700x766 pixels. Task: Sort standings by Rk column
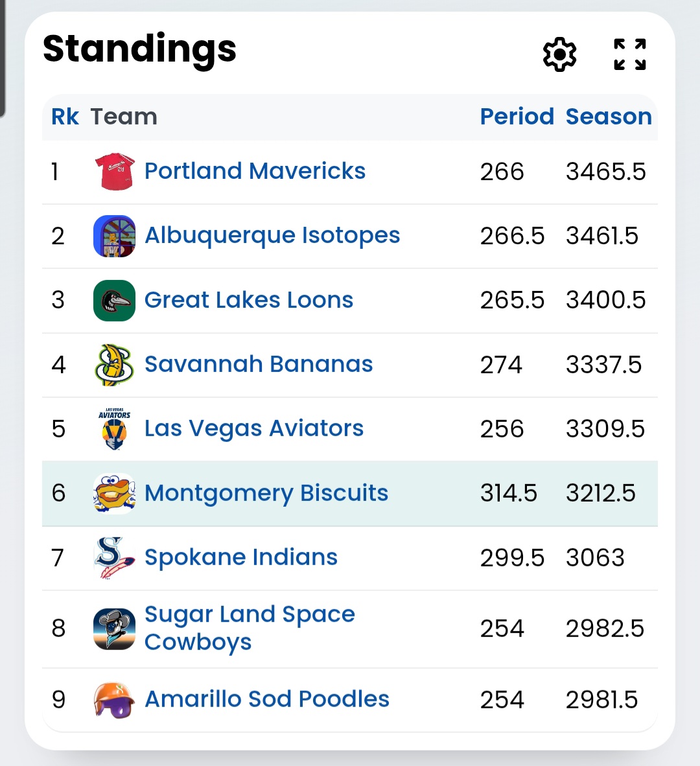[65, 117]
